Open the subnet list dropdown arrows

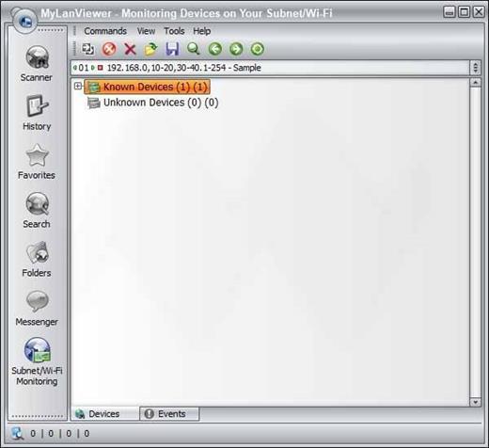[x=476, y=68]
